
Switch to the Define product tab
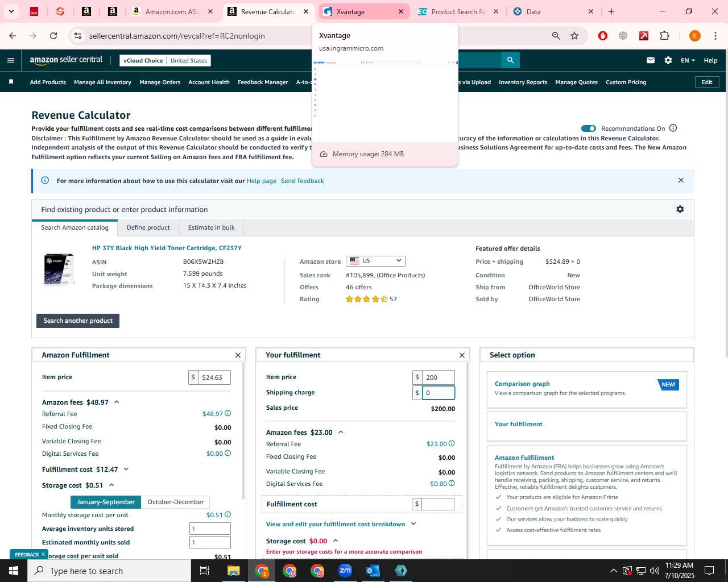coord(148,227)
